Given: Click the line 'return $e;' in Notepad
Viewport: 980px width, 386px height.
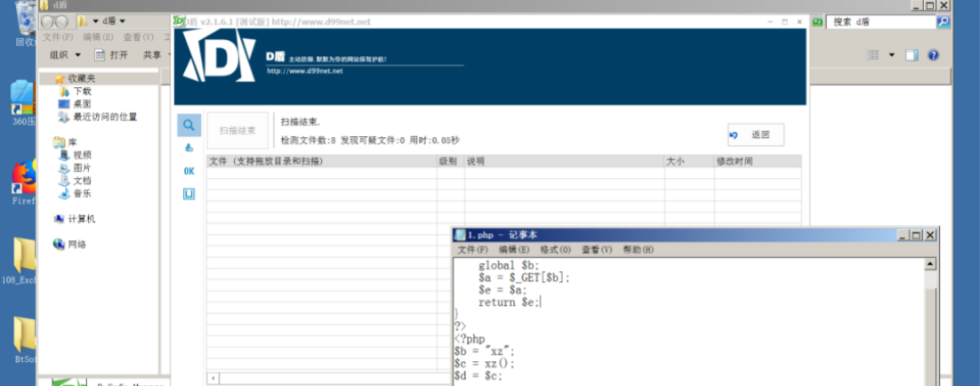Looking at the screenshot, I should coord(509,303).
